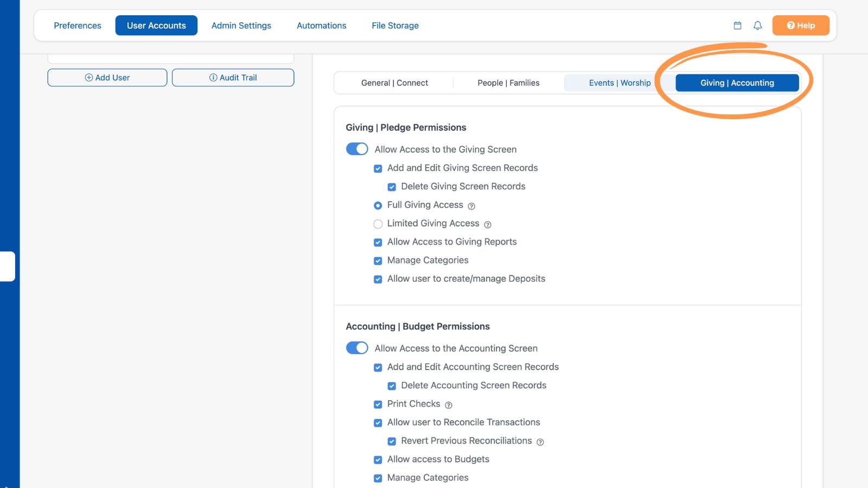Uncheck Manage Categories under Accounting permissions
The image size is (868, 488).
tap(378, 478)
